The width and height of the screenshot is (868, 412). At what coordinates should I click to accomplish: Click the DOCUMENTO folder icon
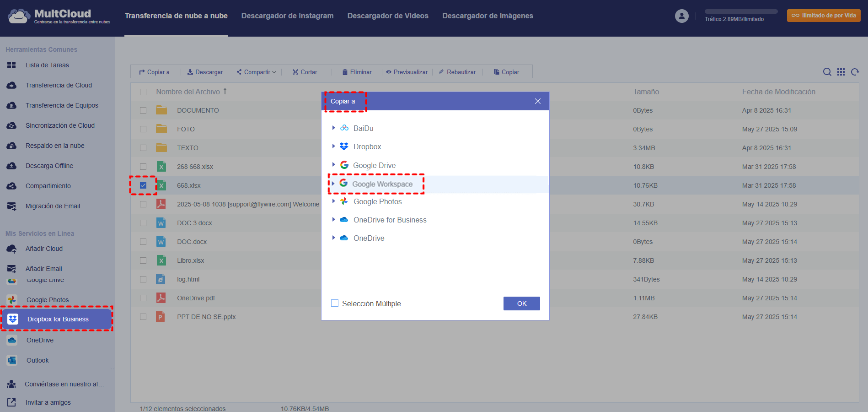point(161,110)
